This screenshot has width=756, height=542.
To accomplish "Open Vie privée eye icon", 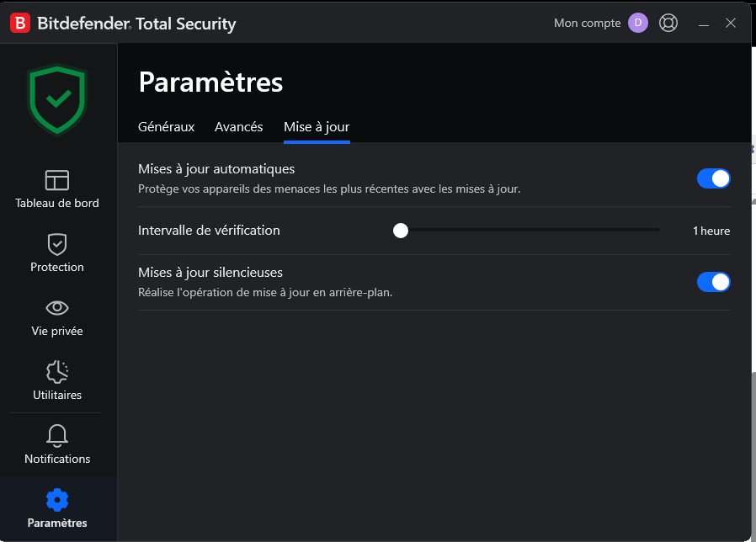I will pos(57,308).
